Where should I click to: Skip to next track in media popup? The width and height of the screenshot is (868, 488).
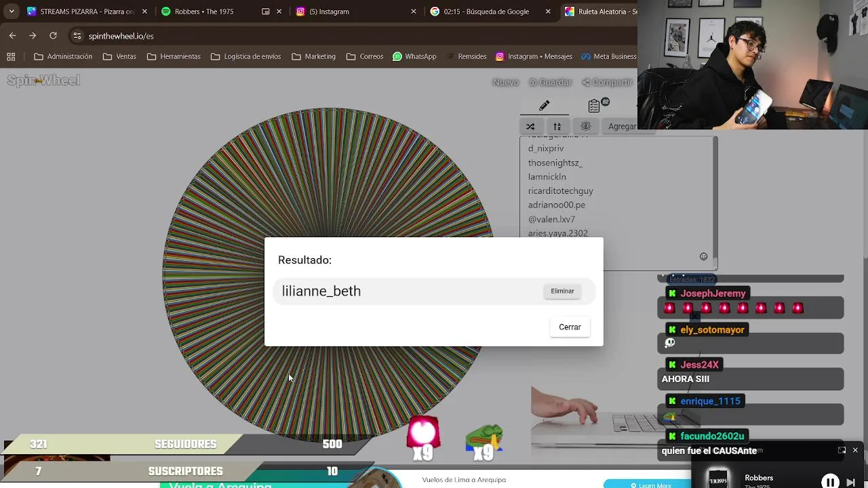pyautogui.click(x=851, y=483)
